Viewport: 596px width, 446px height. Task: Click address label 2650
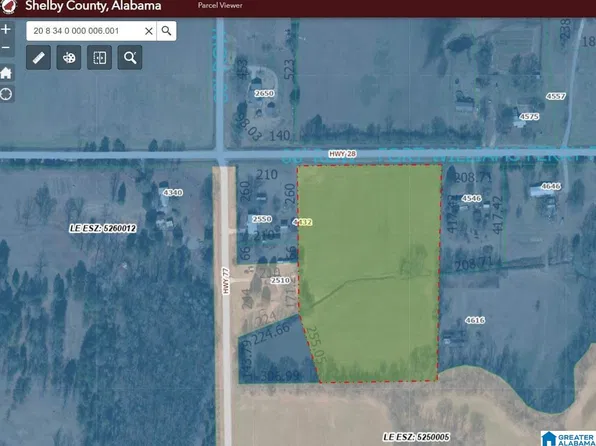264,94
